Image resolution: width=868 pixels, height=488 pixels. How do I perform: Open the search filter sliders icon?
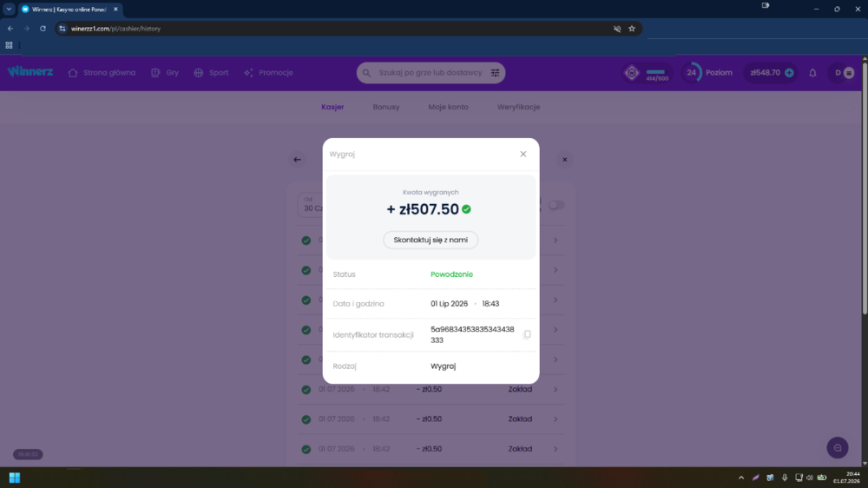coord(495,73)
